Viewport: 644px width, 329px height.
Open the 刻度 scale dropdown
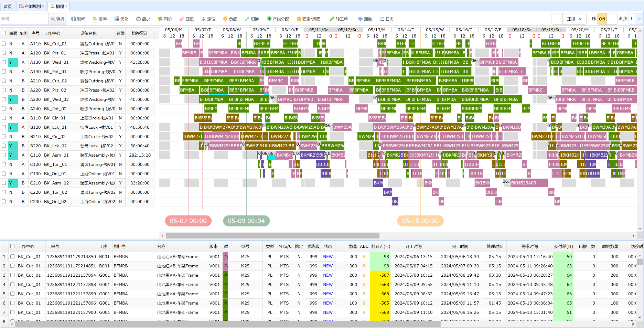point(638,19)
